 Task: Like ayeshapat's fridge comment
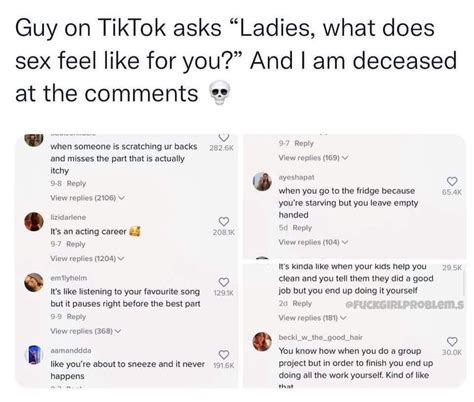452,181
